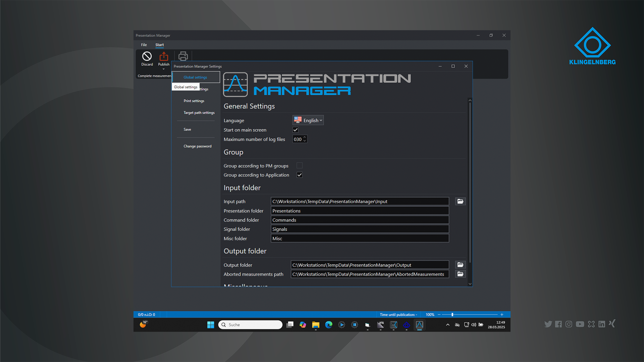Image resolution: width=644 pixels, height=362 pixels.
Task: Enable Group according to PM groups
Action: [x=300, y=166]
